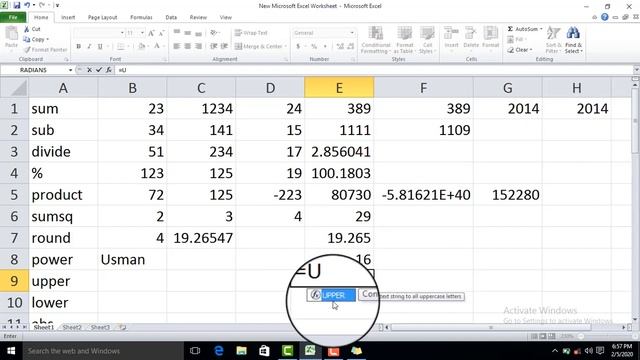640x360 pixels.
Task: Click the Bottom Align icon
Action: (198, 32)
